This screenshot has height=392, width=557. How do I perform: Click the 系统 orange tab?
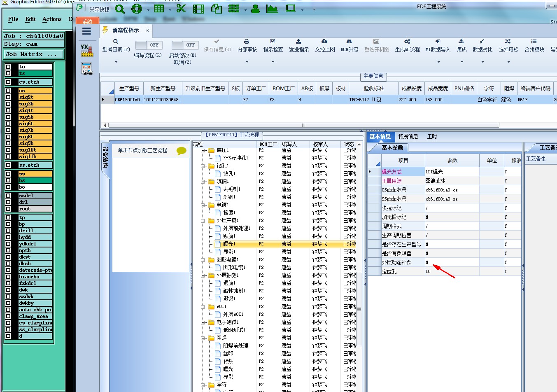[87, 21]
